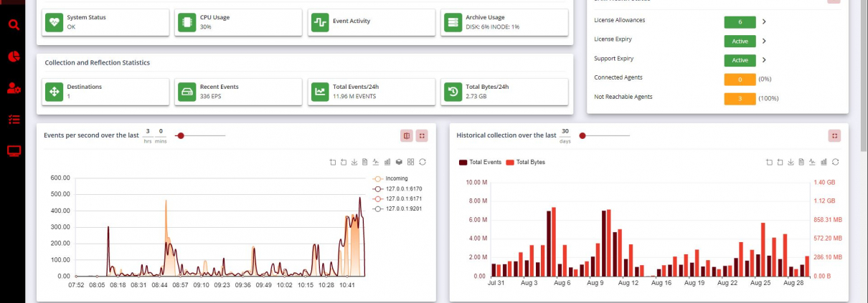Toggle Total Events legend series
Viewport: 868px width, 303px height.
(481, 163)
